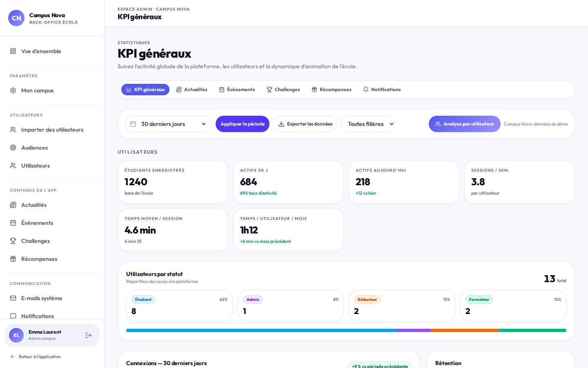Screen dimensions: 588x368
Task: Click the Rétention card heading
Action: tap(448, 363)
